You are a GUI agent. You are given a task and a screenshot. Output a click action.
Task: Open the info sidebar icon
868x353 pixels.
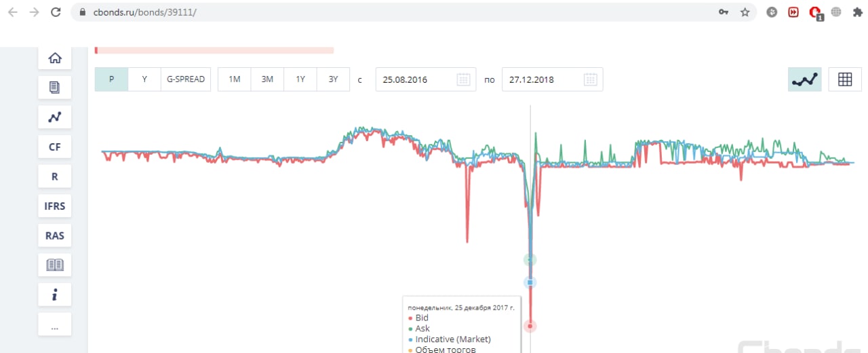[54, 295]
